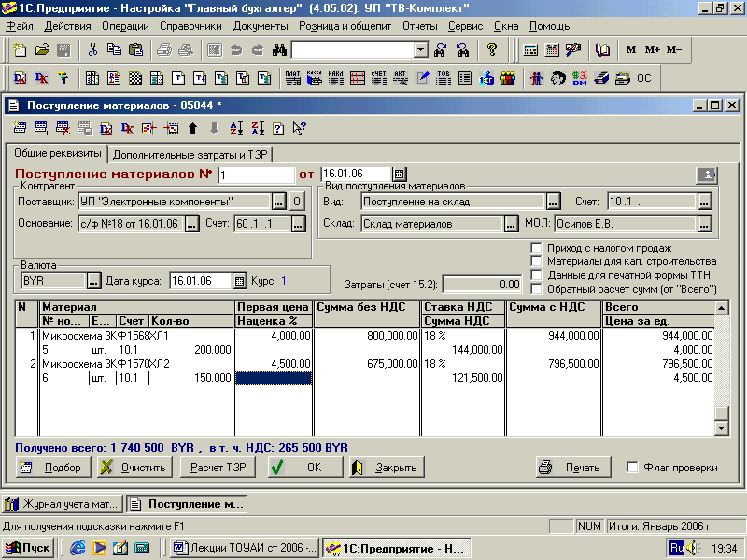Open the document date calendar picker
This screenshot has width=747, height=560.
(400, 174)
